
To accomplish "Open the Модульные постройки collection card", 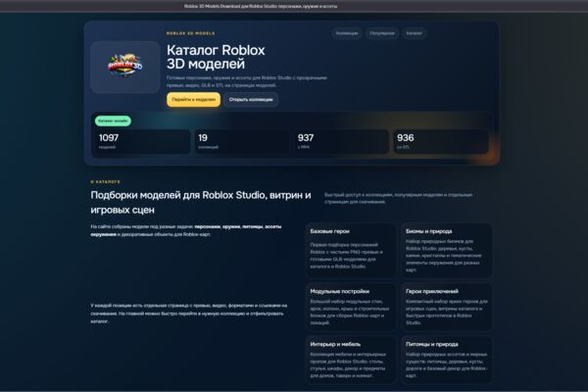I will tap(351, 307).
